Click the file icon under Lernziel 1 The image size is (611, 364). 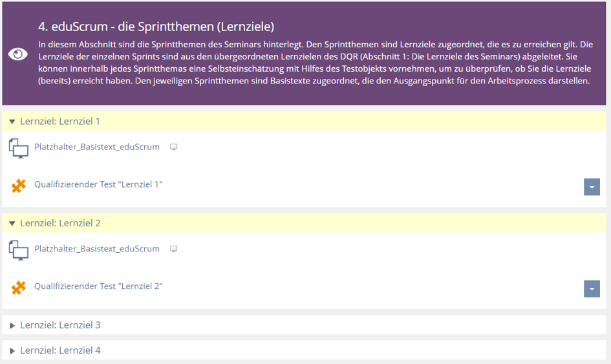click(19, 148)
